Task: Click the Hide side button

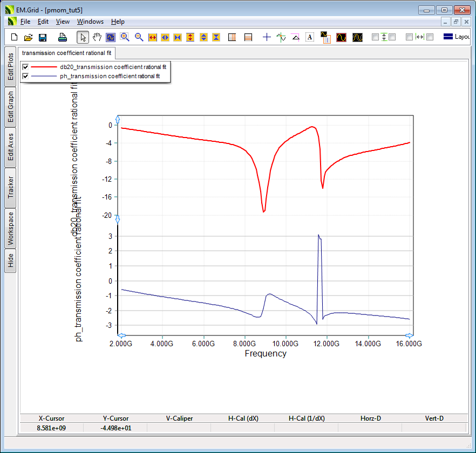Action: coord(10,262)
